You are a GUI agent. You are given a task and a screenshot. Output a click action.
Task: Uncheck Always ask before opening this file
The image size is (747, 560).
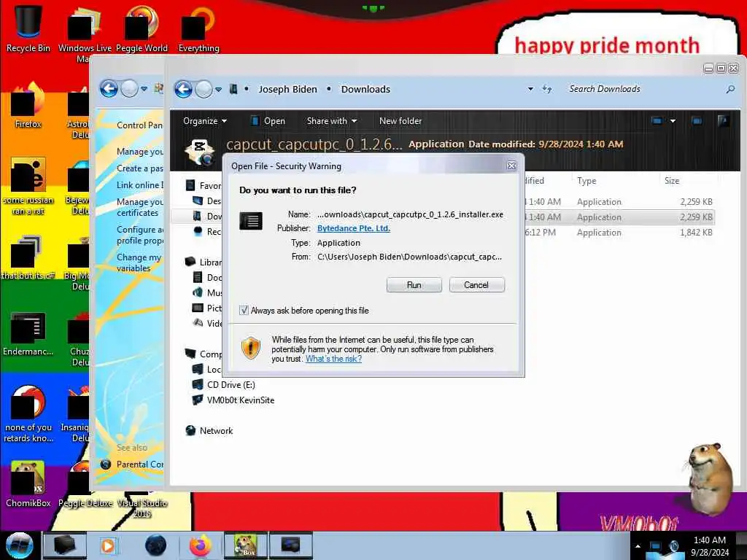pyautogui.click(x=244, y=311)
